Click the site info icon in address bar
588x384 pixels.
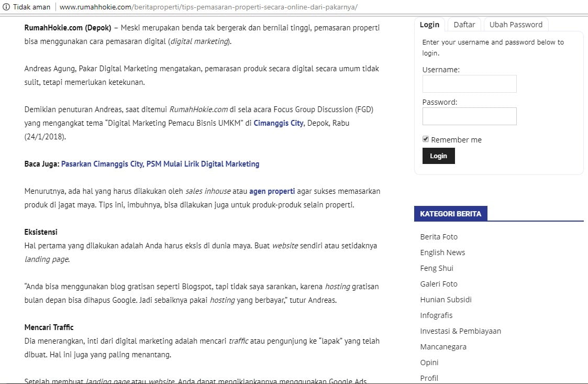coord(6,7)
